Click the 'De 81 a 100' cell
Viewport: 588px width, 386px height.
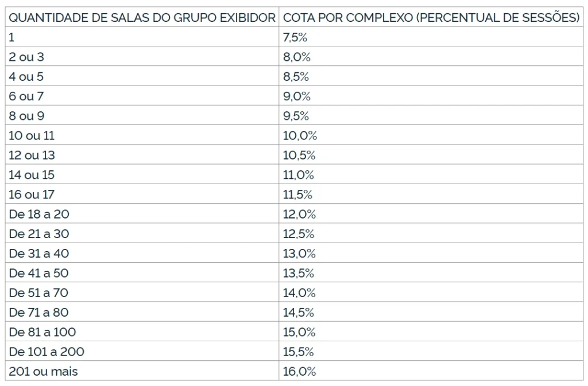click(42, 332)
